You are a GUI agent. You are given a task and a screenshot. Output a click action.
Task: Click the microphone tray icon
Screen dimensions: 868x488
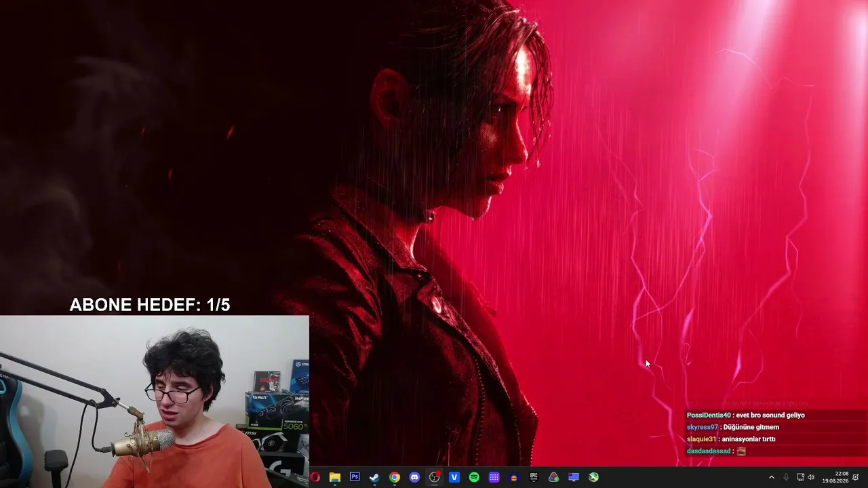pos(786,477)
